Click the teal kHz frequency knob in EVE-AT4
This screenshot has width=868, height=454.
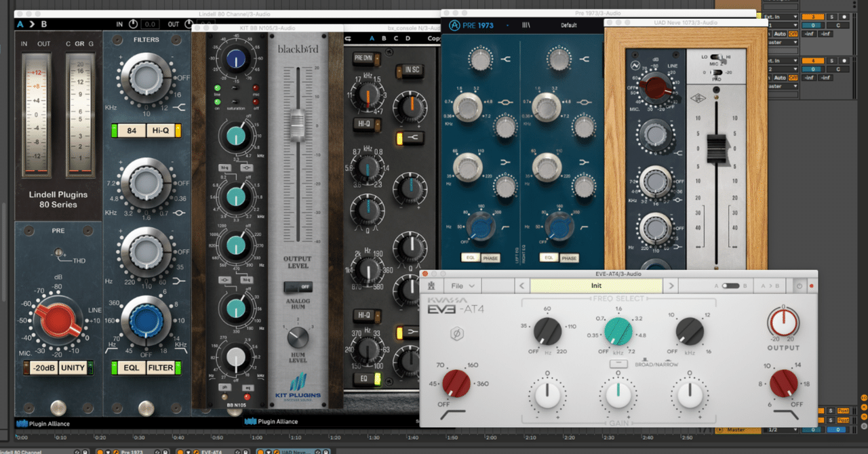click(x=618, y=332)
